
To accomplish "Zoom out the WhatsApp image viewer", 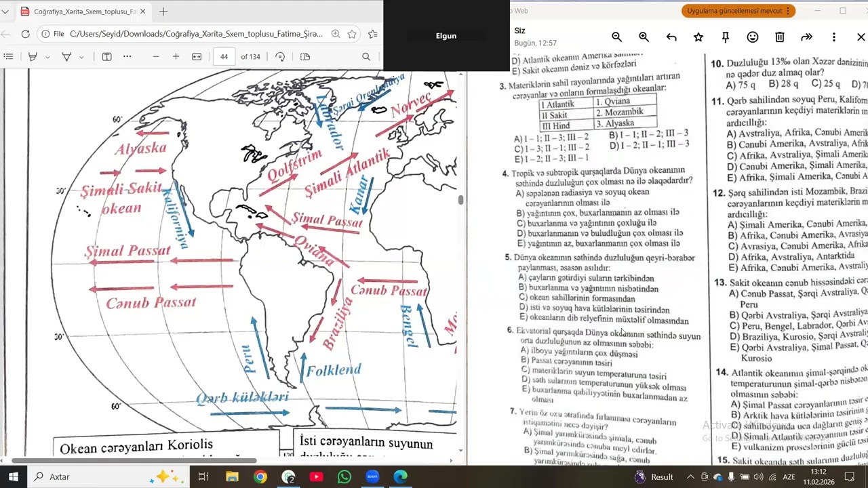I will [616, 37].
